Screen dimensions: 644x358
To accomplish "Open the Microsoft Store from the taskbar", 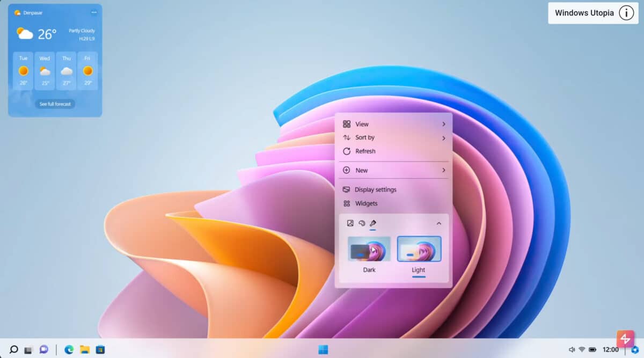I will point(99,349).
